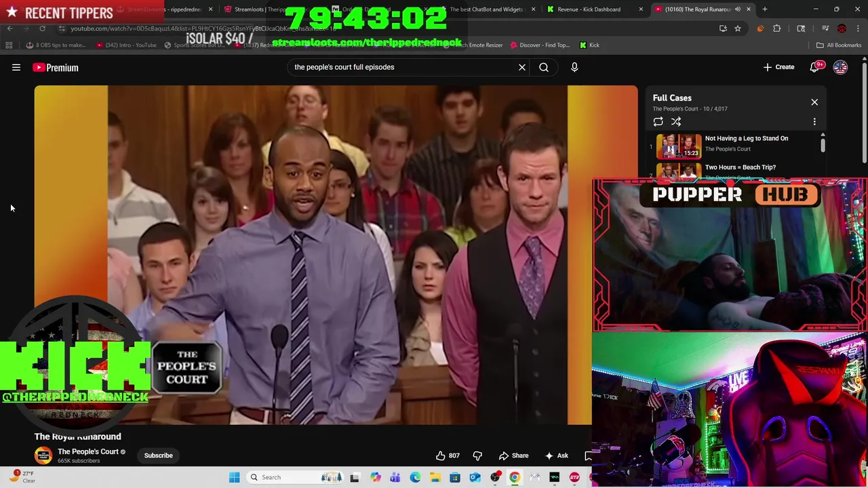
Task: Open a new browser tab
Action: (x=764, y=9)
